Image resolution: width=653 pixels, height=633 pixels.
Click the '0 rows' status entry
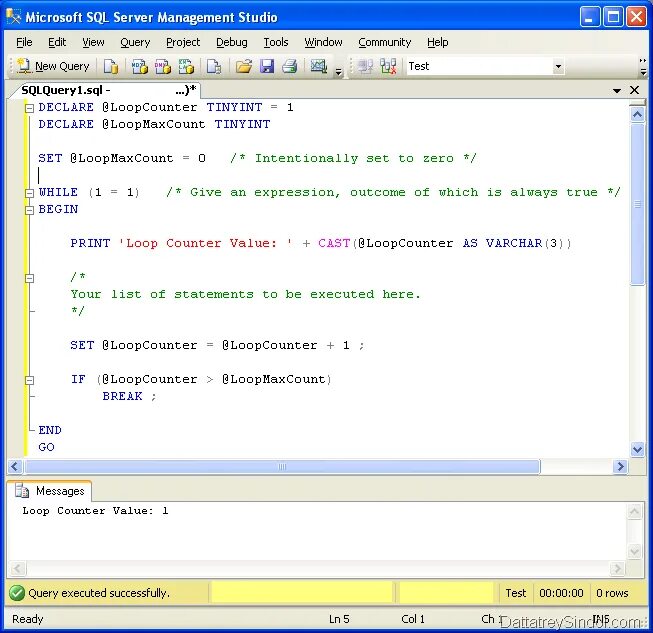[x=612, y=593]
